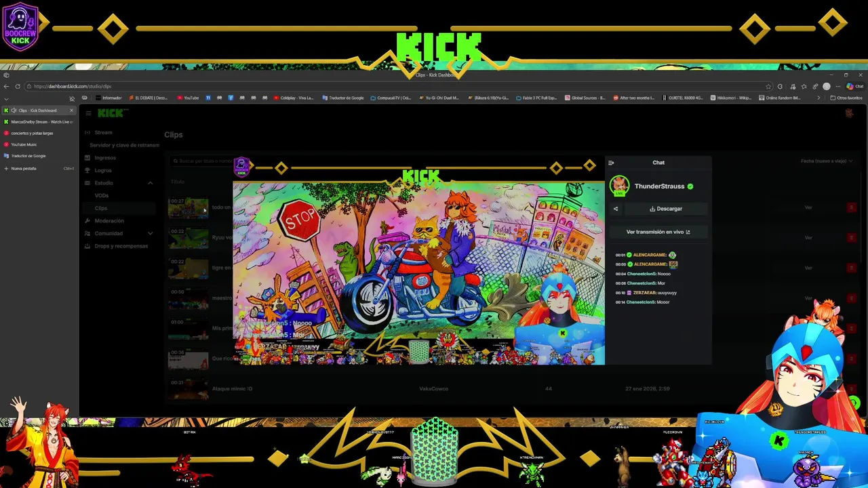Screen dimensions: 868x488
Task: Download the clip with Descargar
Action: (666, 209)
